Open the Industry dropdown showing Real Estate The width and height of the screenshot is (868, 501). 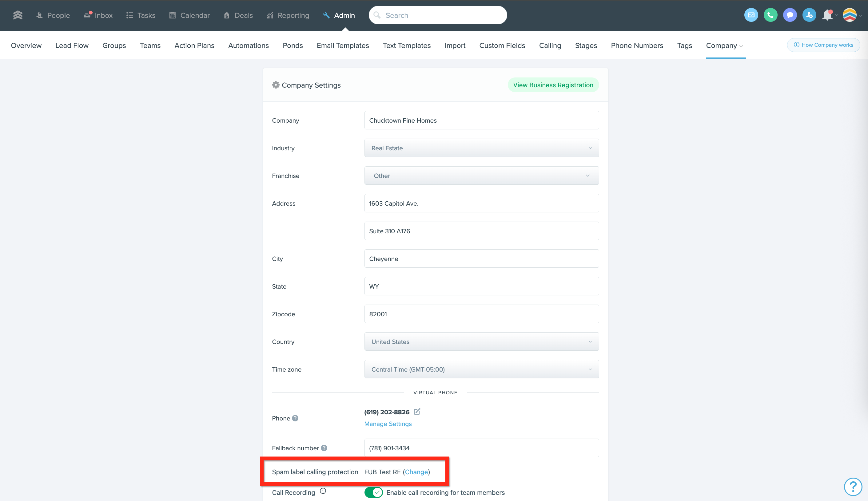point(481,148)
